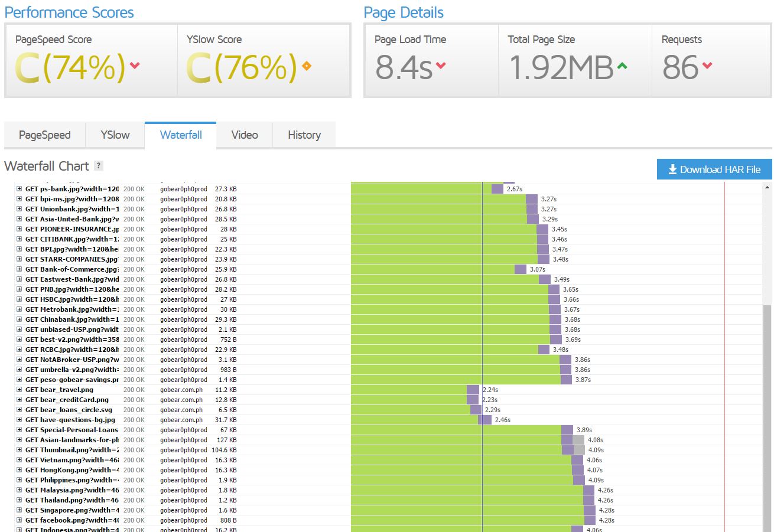Click the Download HAR File button
Viewport: 774px width, 532px height.
714,169
